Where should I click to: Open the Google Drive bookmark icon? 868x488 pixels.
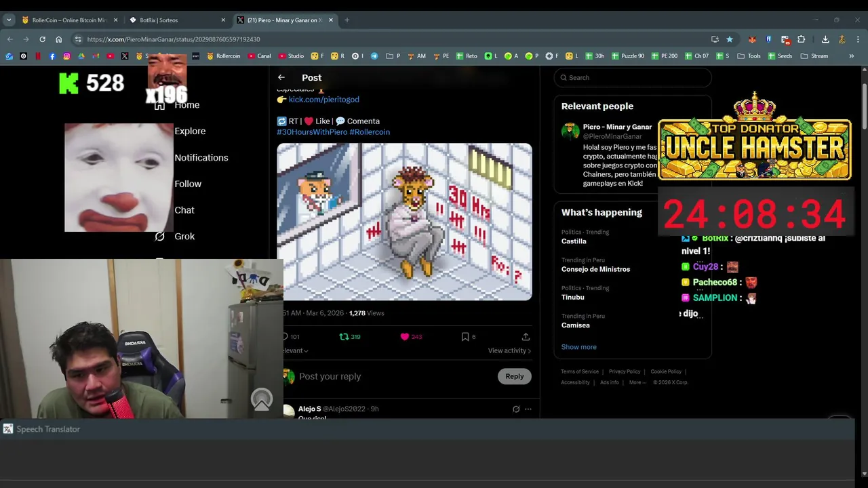coord(81,56)
